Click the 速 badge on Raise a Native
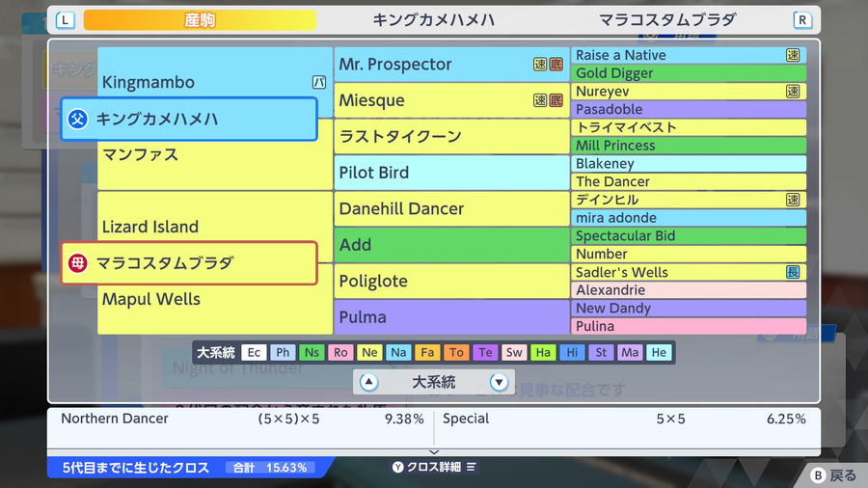The height and width of the screenshot is (488, 868). point(793,55)
